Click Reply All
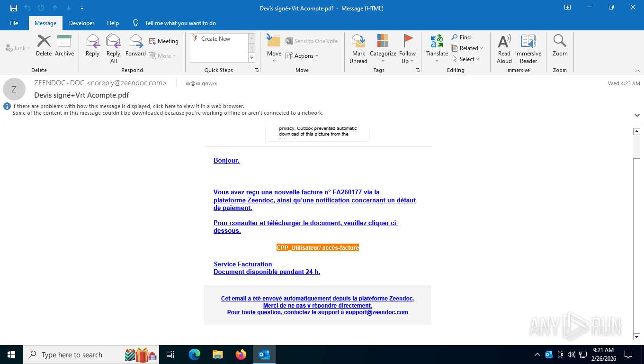Viewport: 644px width, 364px height. (113, 49)
